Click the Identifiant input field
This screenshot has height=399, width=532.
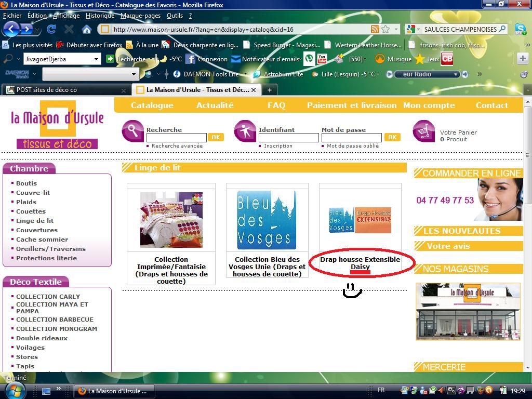point(288,138)
